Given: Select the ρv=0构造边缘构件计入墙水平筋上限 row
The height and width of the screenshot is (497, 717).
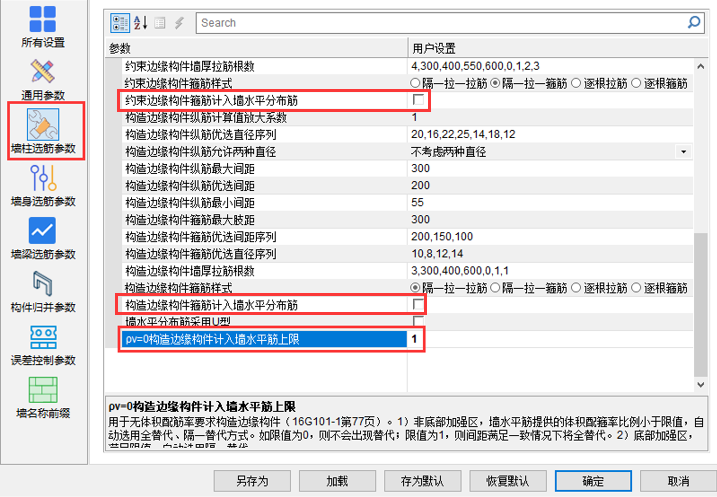Looking at the screenshot, I should 264,339.
